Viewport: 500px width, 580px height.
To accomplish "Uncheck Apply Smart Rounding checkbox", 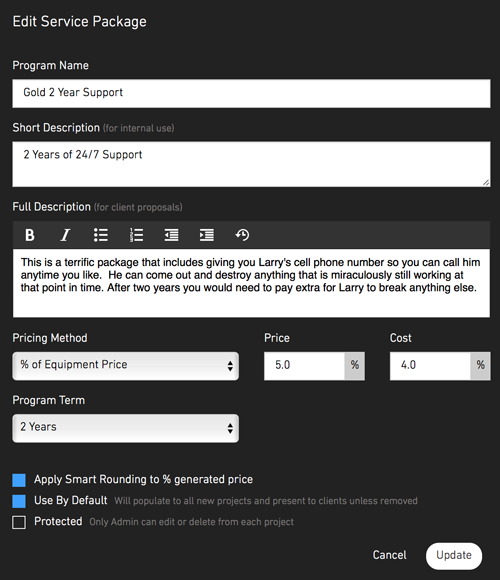I will click(x=19, y=480).
